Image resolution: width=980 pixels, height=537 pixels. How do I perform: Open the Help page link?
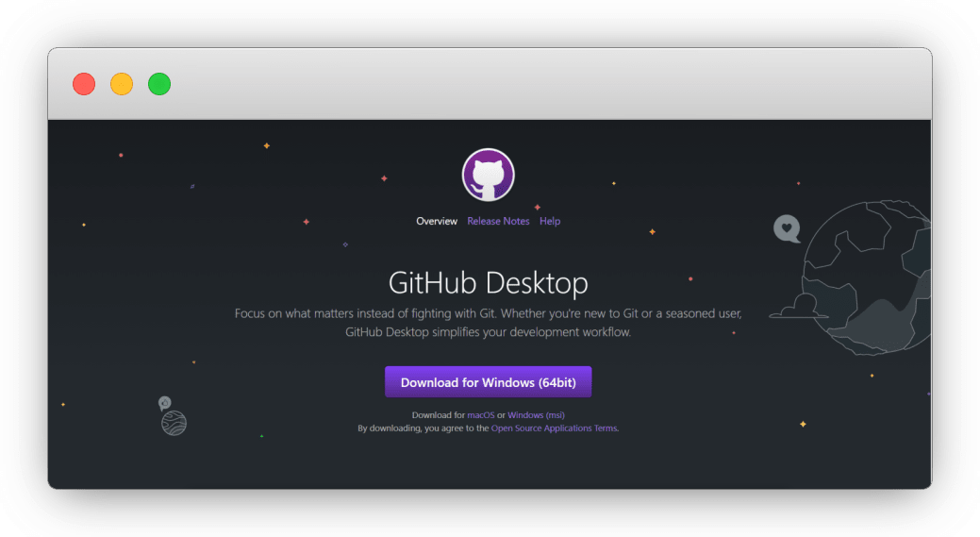tap(550, 221)
